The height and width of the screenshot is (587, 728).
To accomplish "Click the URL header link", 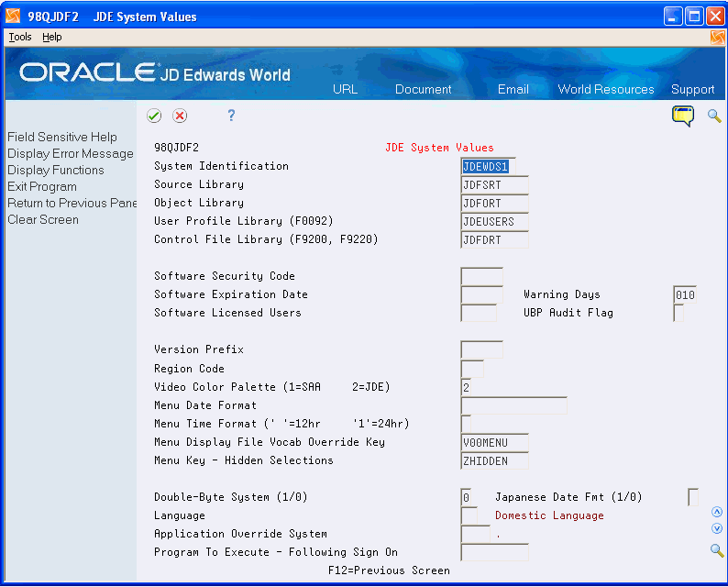I will (x=345, y=89).
